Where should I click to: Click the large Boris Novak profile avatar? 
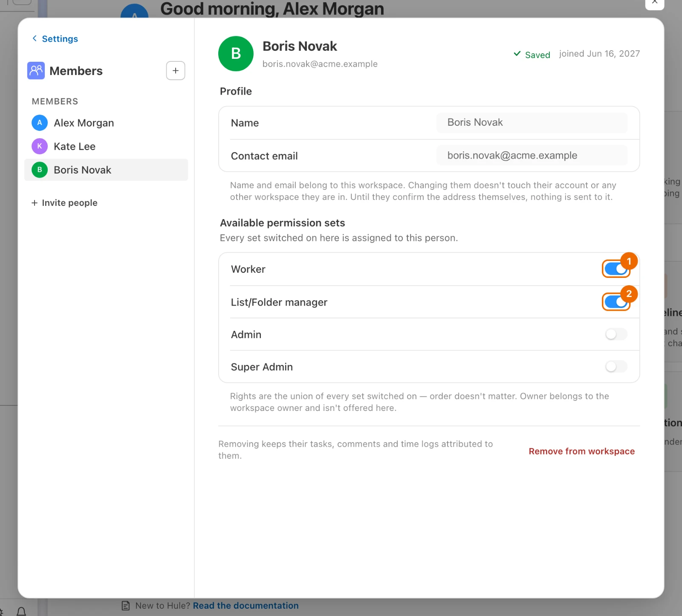[x=236, y=54]
